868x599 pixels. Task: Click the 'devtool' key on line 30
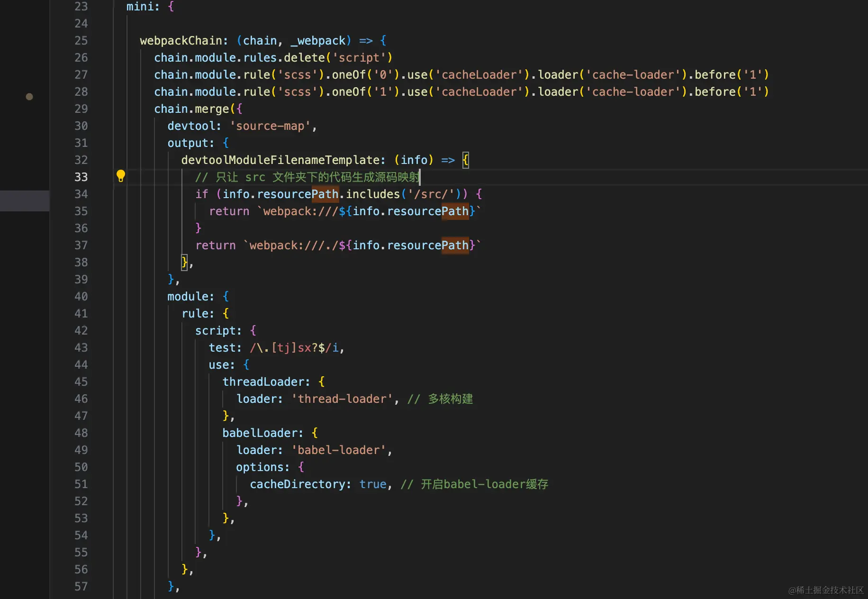point(191,126)
